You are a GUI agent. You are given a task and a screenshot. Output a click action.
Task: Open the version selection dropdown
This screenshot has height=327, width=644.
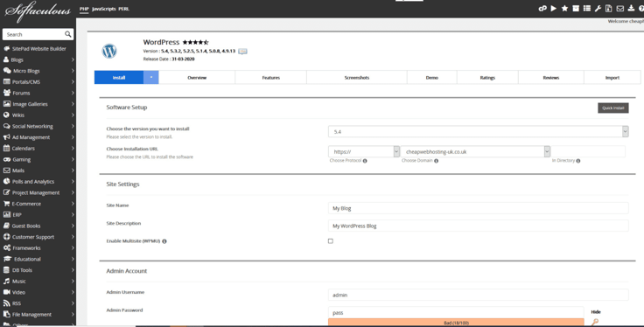479,132
